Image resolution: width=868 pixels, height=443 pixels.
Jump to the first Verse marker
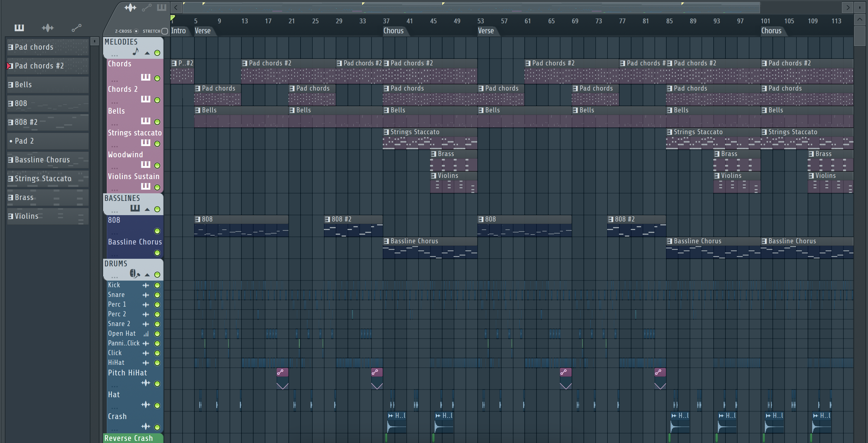pos(203,31)
